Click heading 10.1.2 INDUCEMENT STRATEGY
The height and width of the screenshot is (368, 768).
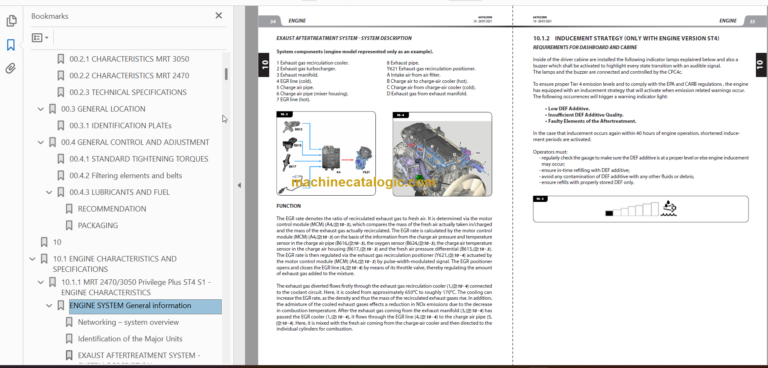[x=626, y=38]
